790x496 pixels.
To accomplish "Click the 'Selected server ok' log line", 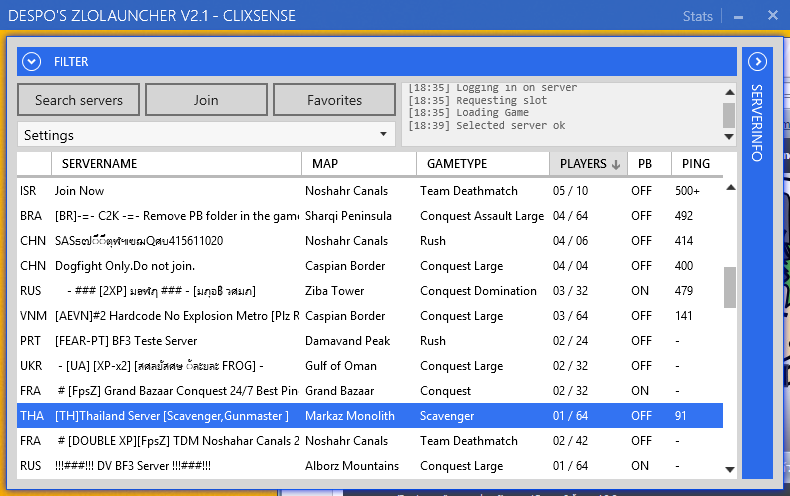I will tap(487, 125).
